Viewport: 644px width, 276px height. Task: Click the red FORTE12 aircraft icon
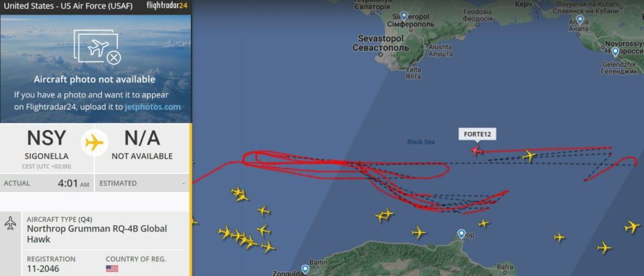[477, 151]
